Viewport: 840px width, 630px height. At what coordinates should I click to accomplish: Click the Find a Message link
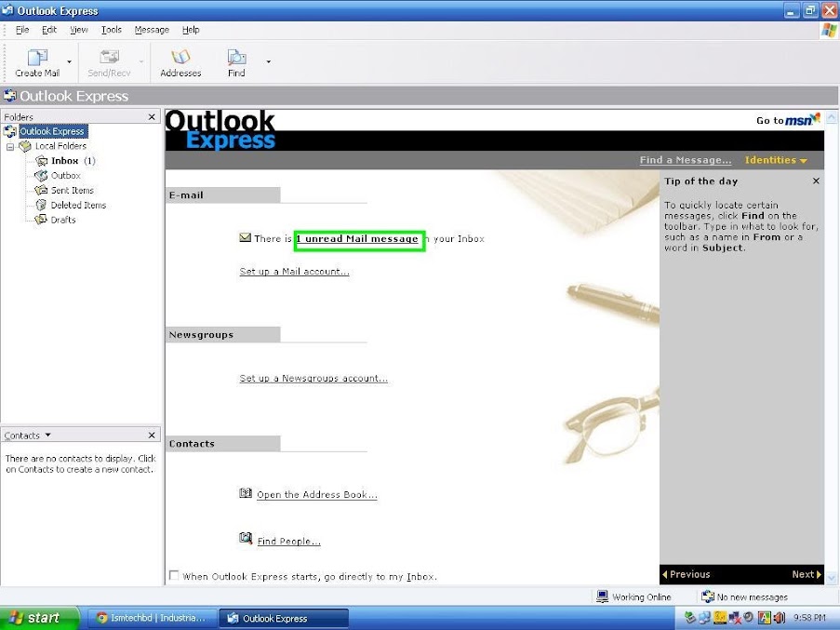click(x=686, y=160)
